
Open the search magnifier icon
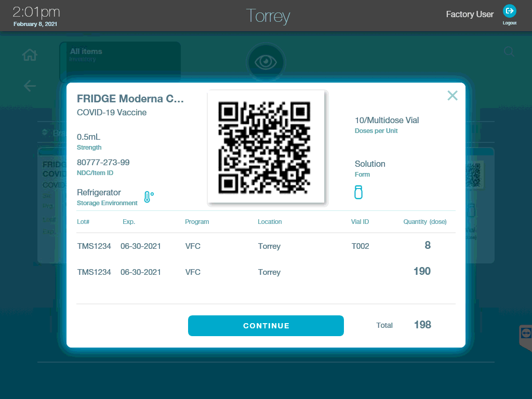509,52
